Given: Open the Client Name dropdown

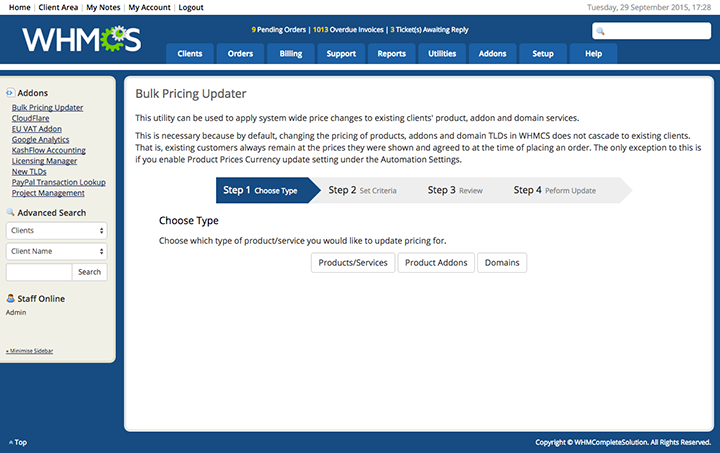Looking at the screenshot, I should point(56,251).
